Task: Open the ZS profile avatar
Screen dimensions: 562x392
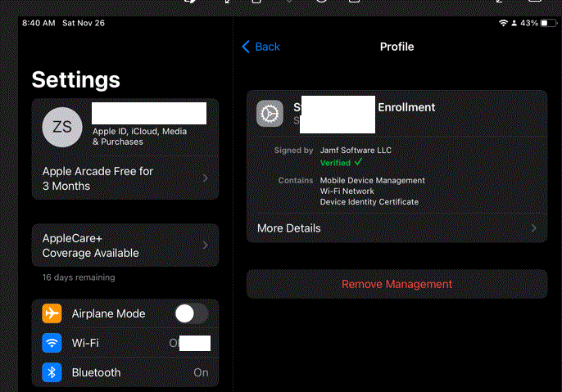Action: [x=62, y=127]
